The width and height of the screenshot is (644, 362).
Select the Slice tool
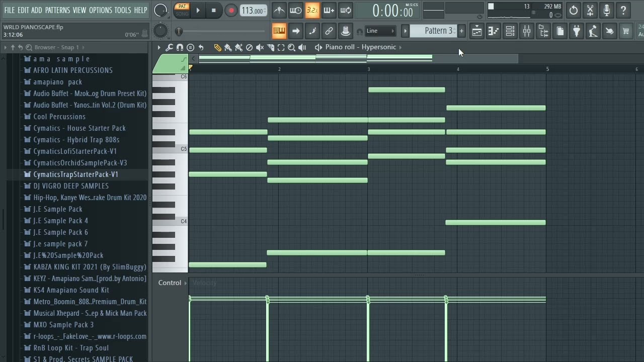click(270, 47)
